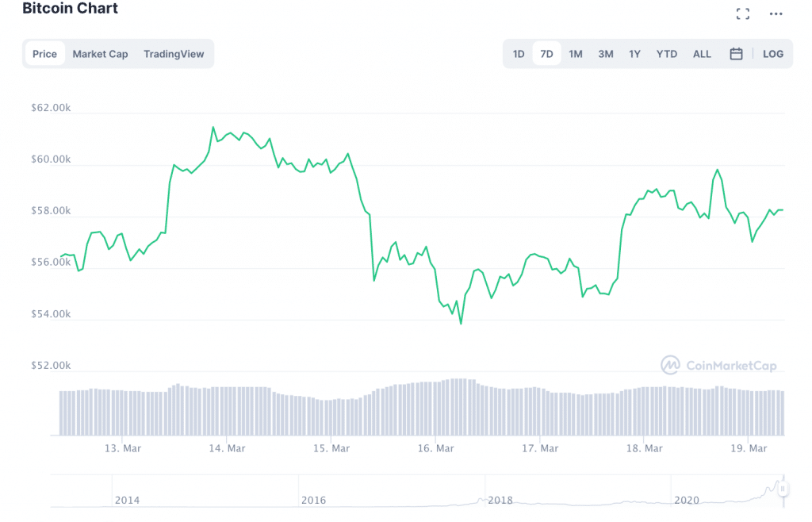Image resolution: width=812 pixels, height=522 pixels.
Task: Click the 2014 mark on history timeline
Action: (x=127, y=500)
